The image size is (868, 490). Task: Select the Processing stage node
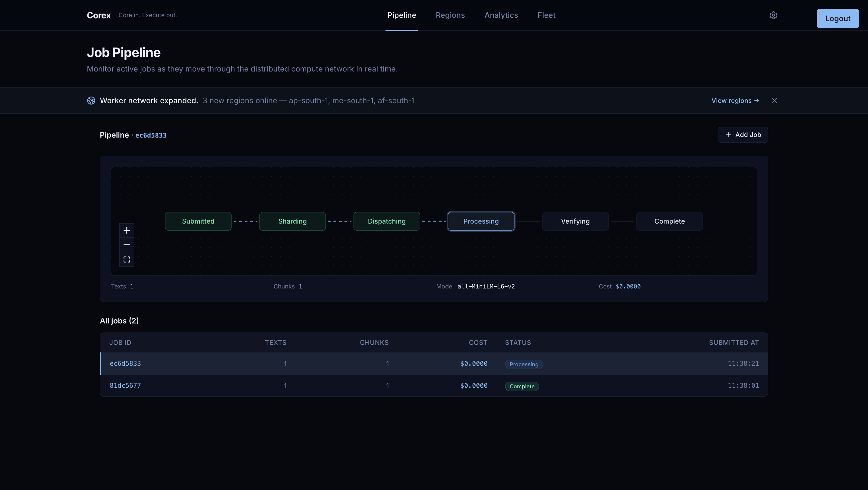[480, 221]
